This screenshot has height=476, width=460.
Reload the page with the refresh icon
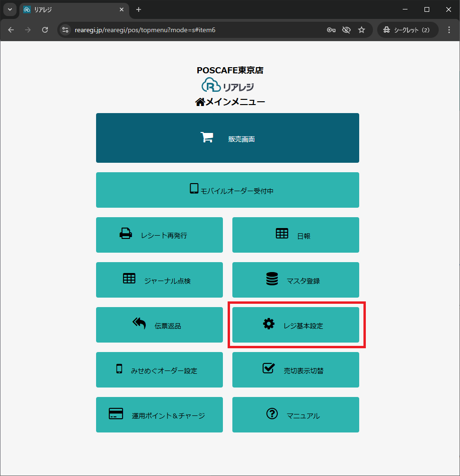(45, 30)
